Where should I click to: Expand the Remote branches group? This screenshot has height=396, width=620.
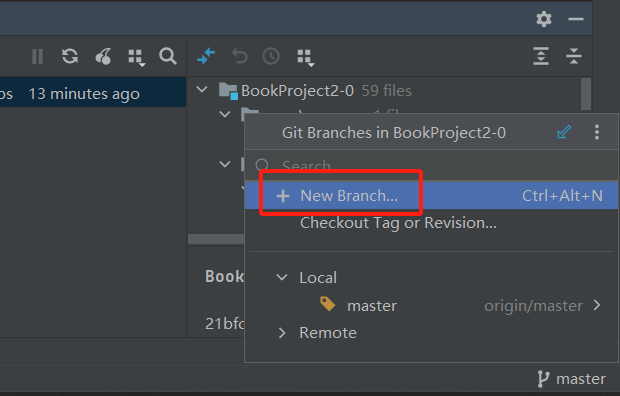click(282, 333)
